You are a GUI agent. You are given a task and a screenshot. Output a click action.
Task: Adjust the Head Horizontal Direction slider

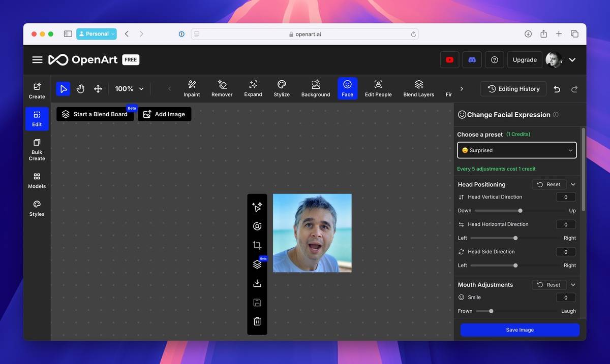pos(515,238)
